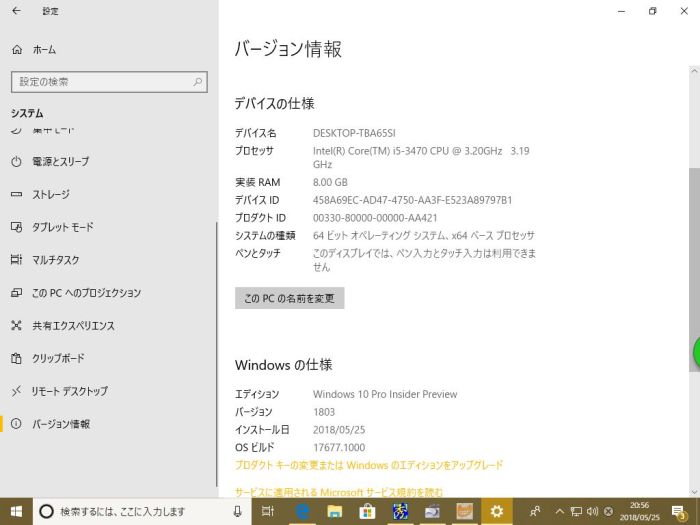Go back with the arrow in Settings header
Image resolution: width=700 pixels, height=525 pixels.
tap(17, 11)
